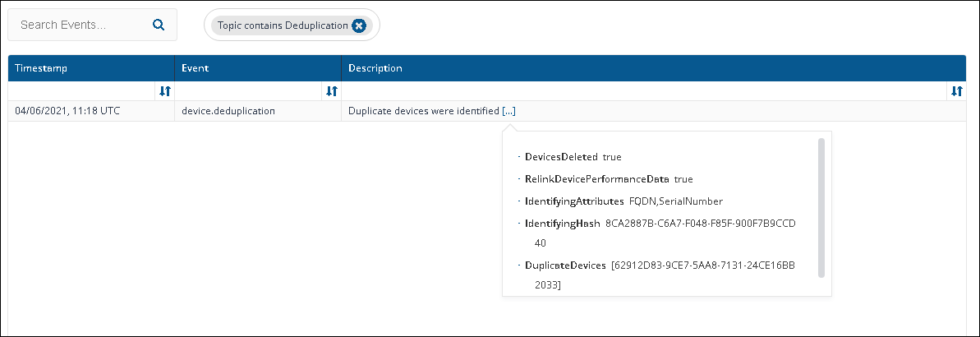
Task: Remove the Topic contains Deduplication filter
Action: 358,25
